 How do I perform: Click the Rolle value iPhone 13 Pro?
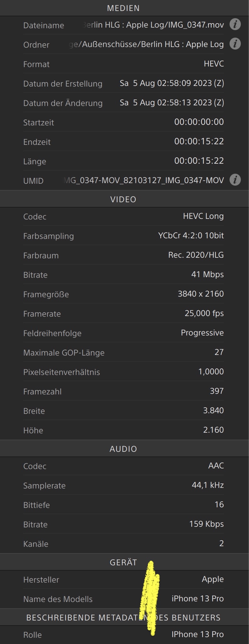click(198, 634)
